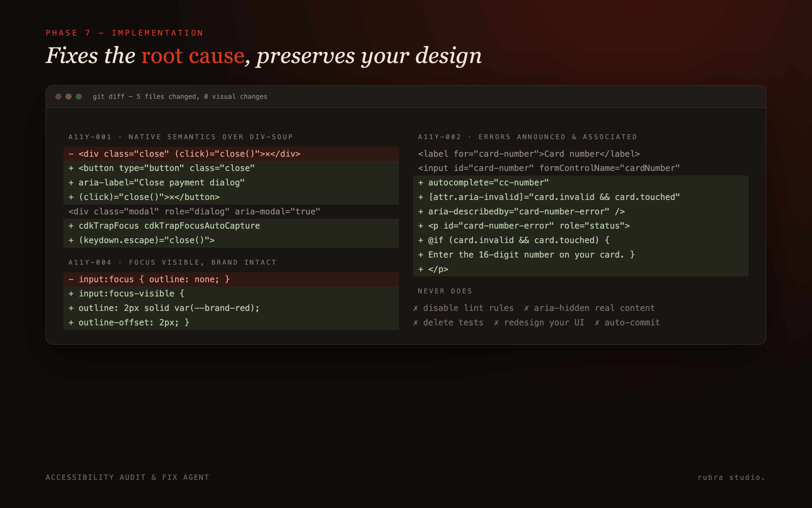Screen dimensions: 812x508
Task: Click the [attr.aria-invalid] line
Action: tap(581, 197)
